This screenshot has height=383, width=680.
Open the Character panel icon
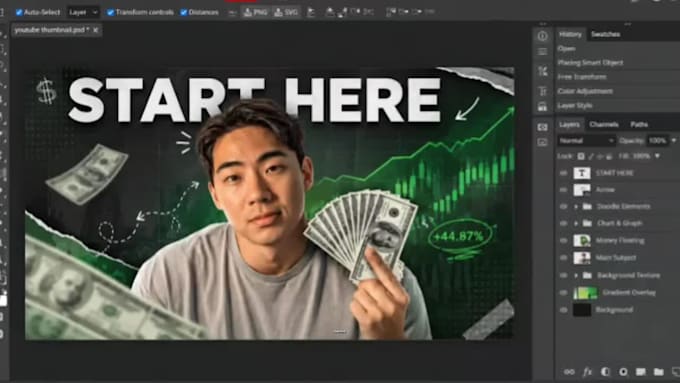tap(543, 91)
